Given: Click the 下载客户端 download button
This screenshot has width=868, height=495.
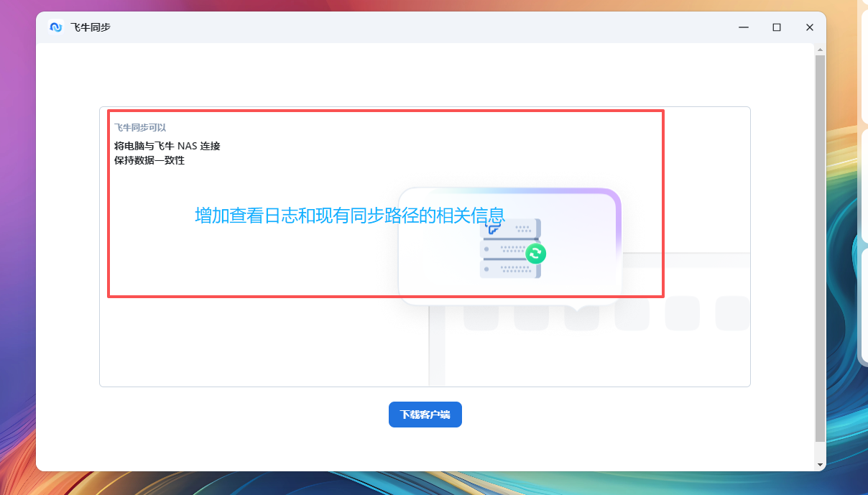Looking at the screenshot, I should [x=425, y=415].
